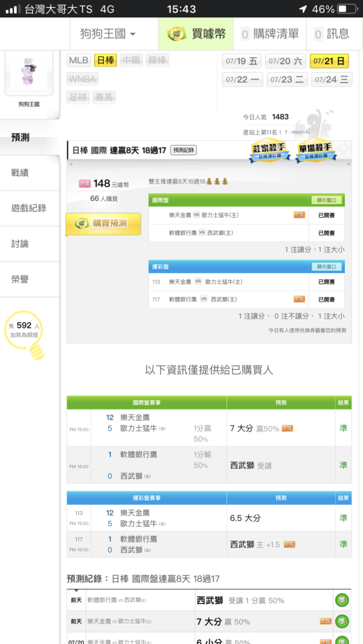Tap the 主推 tag on 運彩盤 軟體銀行鷹 row
This screenshot has height=644, width=363.
299,299
